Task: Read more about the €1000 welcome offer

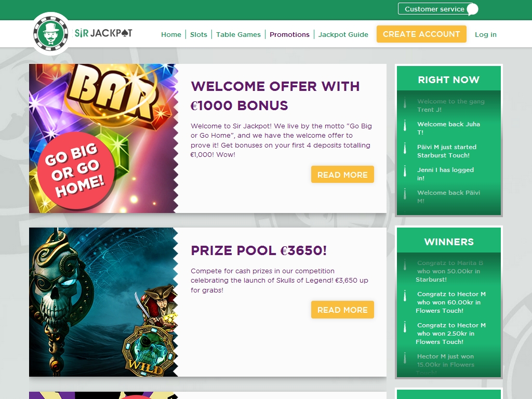Action: pos(342,175)
